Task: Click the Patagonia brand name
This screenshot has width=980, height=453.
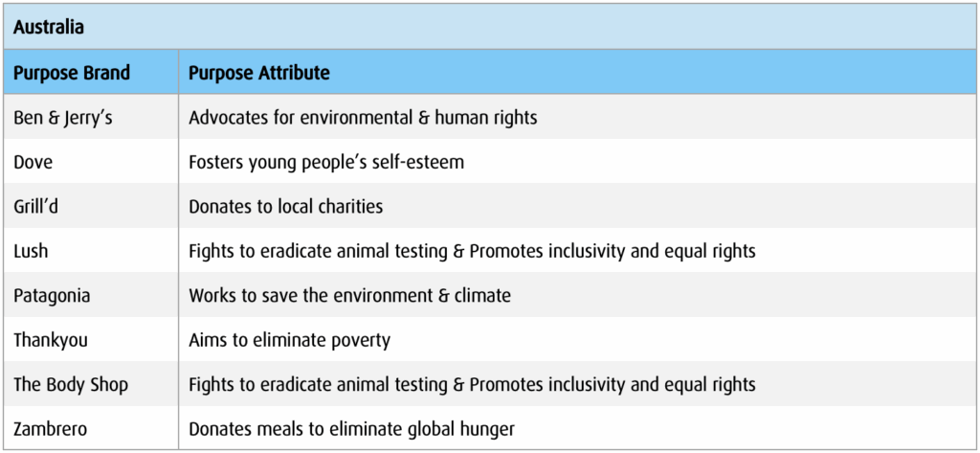Action: (x=52, y=295)
